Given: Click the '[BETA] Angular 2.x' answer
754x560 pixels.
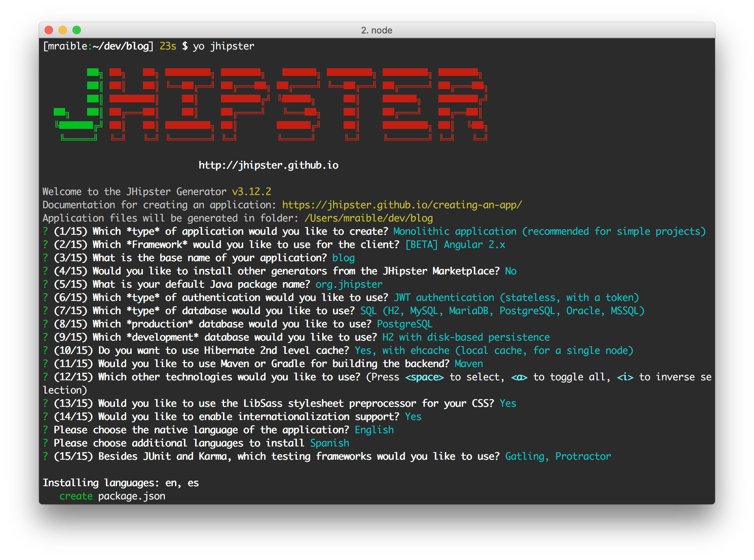Looking at the screenshot, I should coord(455,244).
